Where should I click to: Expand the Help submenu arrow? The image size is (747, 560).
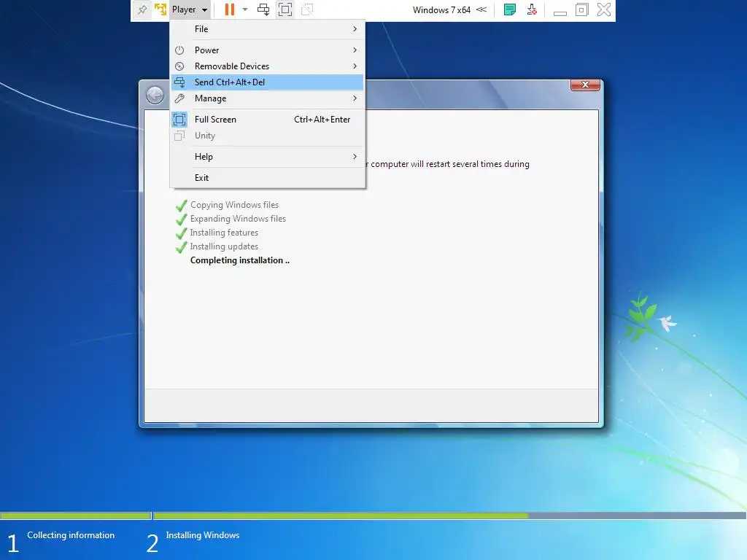point(355,157)
